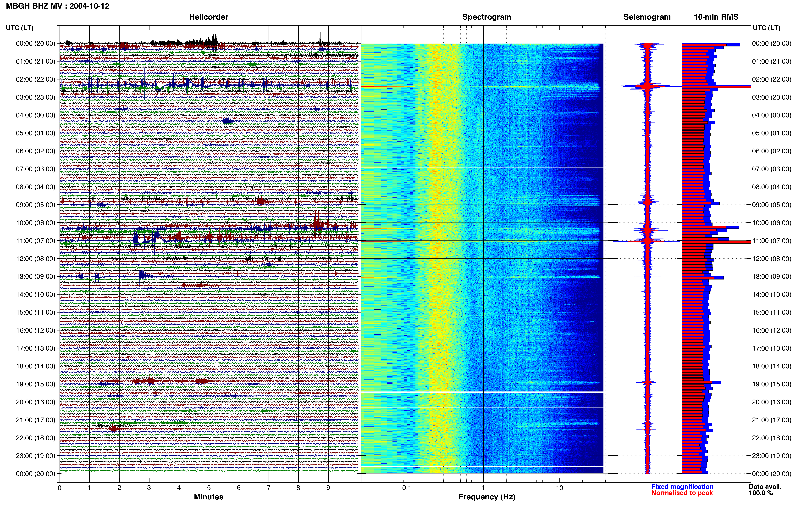Image resolution: width=812 pixels, height=508 pixels.
Task: Click the Helicorder panel heading
Action: pos(209,17)
